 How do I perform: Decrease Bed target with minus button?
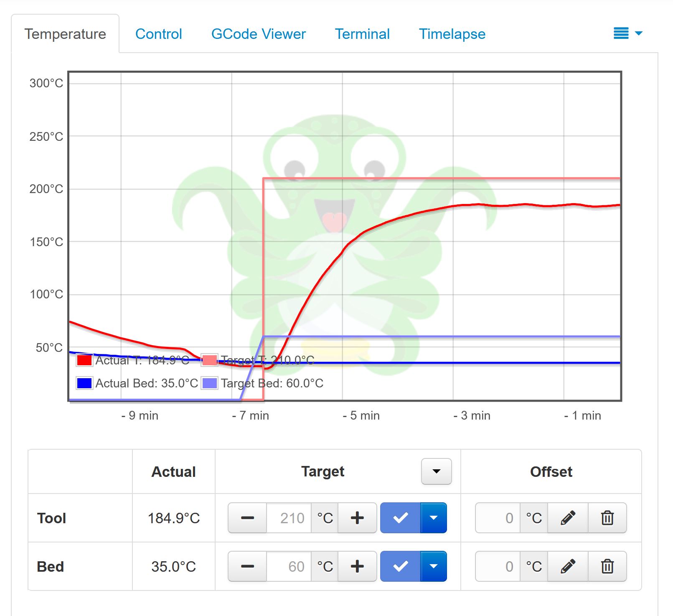tap(247, 566)
